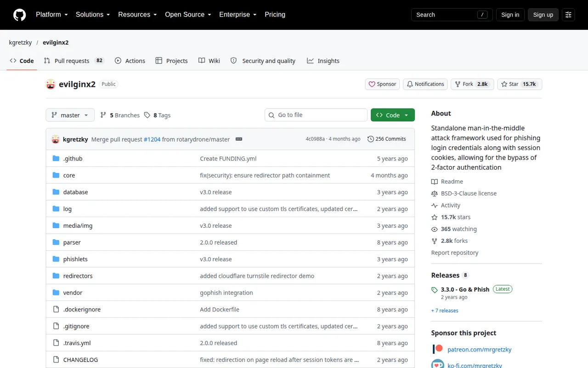View 15.7k stars link
The width and height of the screenshot is (588, 368).
(x=451, y=217)
